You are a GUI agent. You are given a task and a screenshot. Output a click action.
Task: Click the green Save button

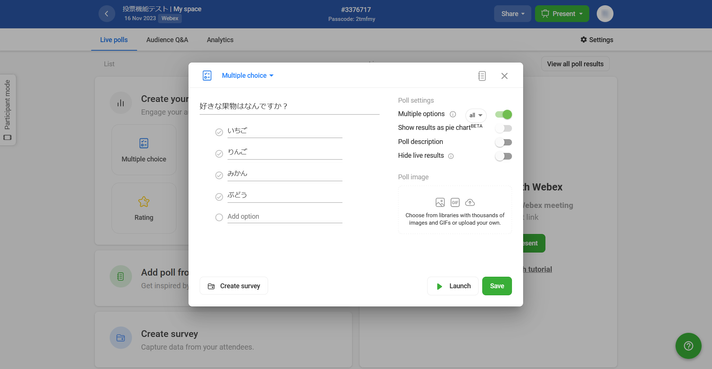[x=497, y=286]
